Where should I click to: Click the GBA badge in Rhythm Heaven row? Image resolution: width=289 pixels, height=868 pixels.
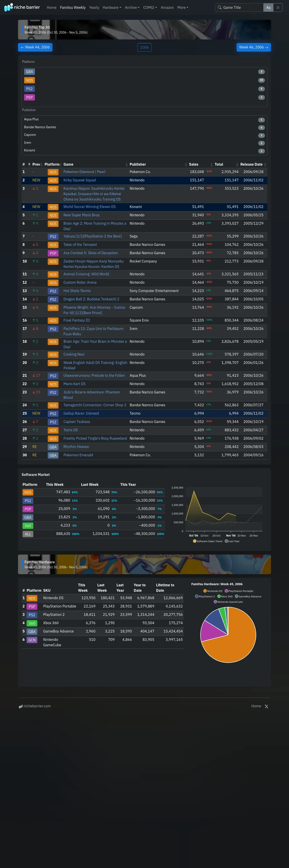click(x=53, y=447)
